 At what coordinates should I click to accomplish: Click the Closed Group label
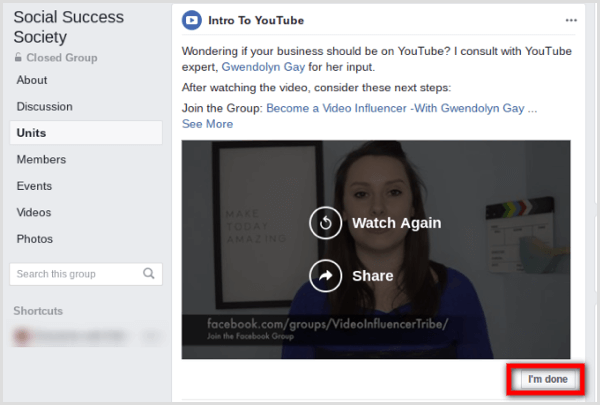point(62,58)
